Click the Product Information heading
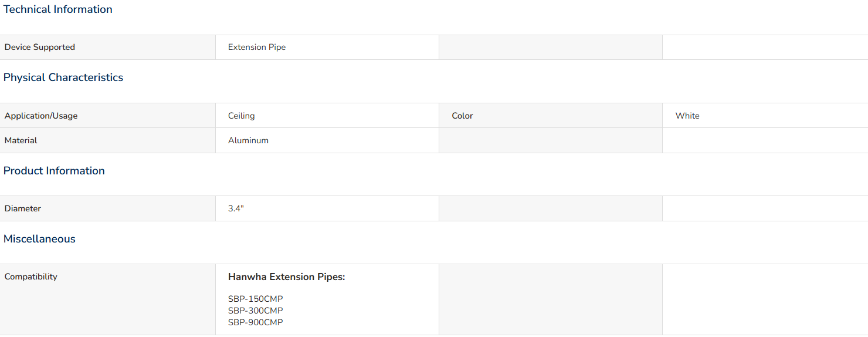This screenshot has width=868, height=337. [x=54, y=171]
